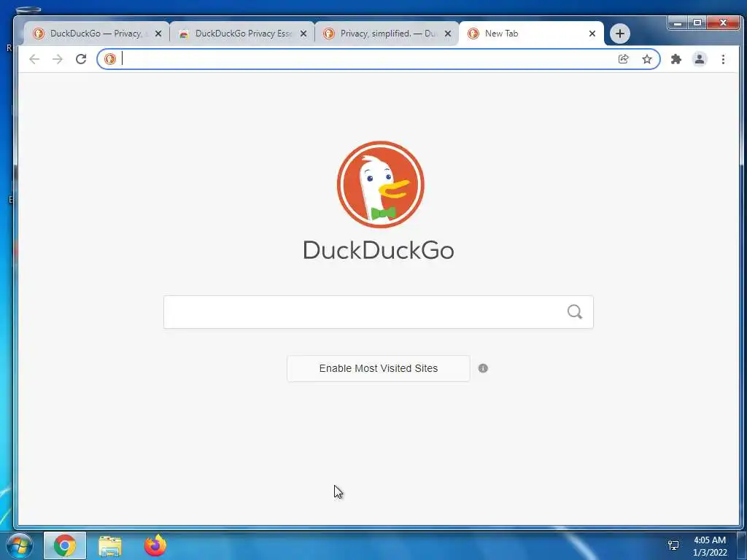The width and height of the screenshot is (747, 560).
Task: Select the New Tab tab
Action: (x=531, y=34)
